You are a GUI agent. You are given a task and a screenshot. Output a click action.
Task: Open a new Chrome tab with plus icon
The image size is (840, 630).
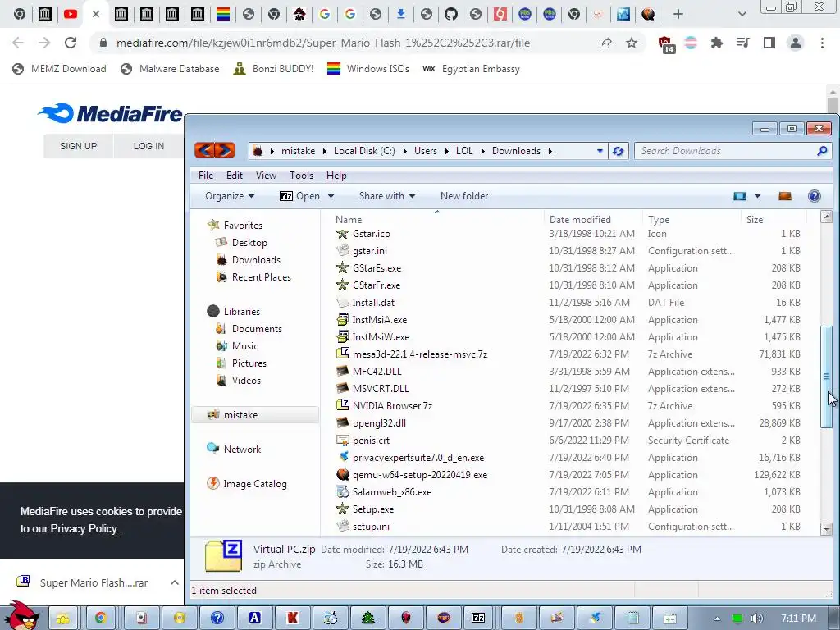(x=678, y=14)
